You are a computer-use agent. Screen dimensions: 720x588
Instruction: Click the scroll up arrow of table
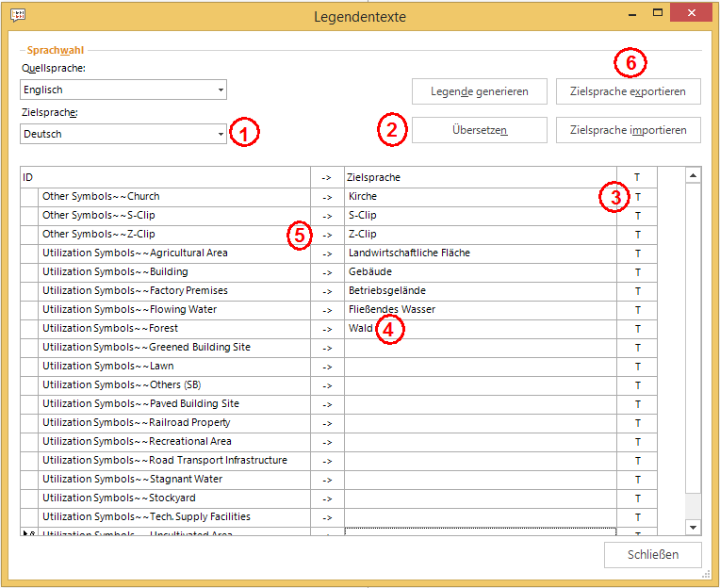pyautogui.click(x=693, y=176)
